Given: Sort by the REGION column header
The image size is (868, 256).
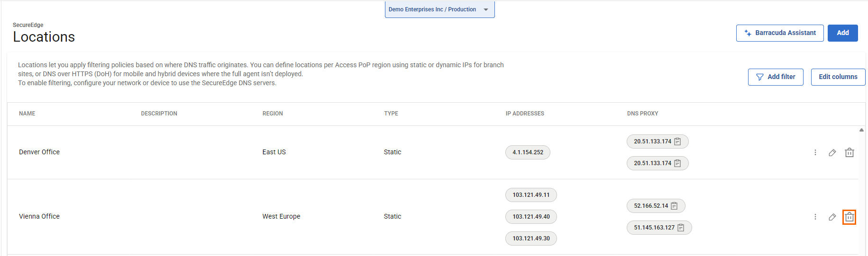Looking at the screenshot, I should pyautogui.click(x=273, y=114).
